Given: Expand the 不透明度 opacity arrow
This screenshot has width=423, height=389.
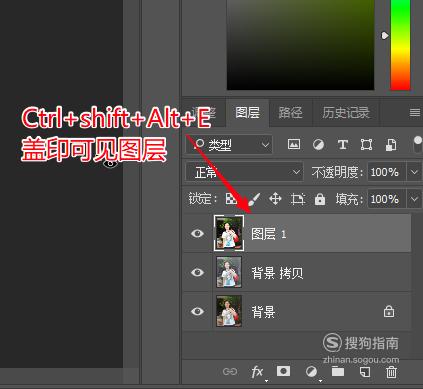Looking at the screenshot, I should click(x=414, y=172).
